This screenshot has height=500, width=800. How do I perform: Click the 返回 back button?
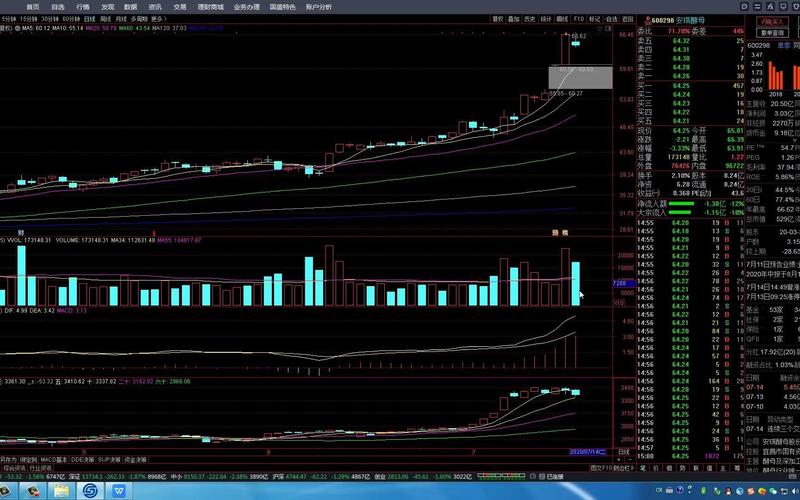tap(627, 19)
